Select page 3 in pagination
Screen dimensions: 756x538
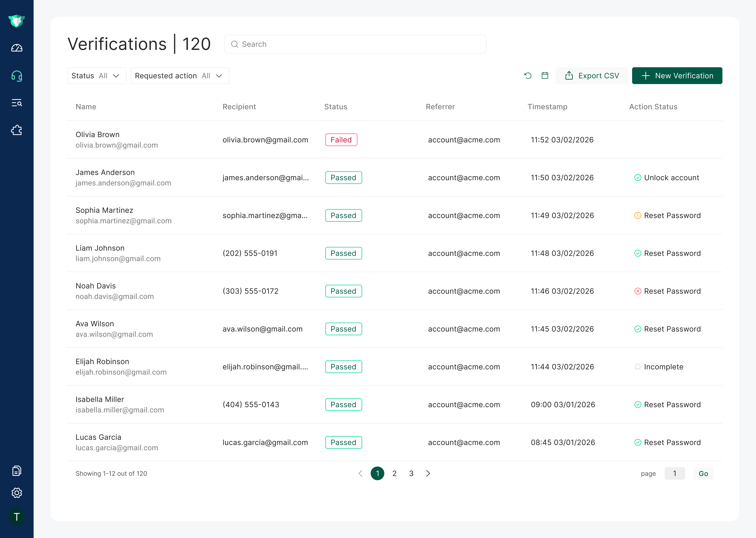411,473
